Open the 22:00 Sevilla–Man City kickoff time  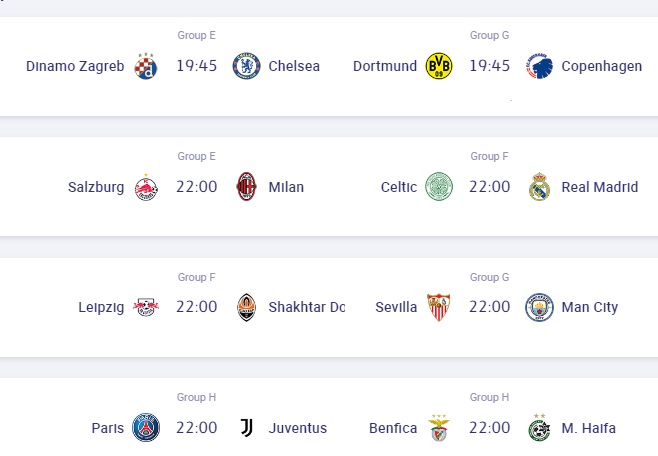[489, 307]
